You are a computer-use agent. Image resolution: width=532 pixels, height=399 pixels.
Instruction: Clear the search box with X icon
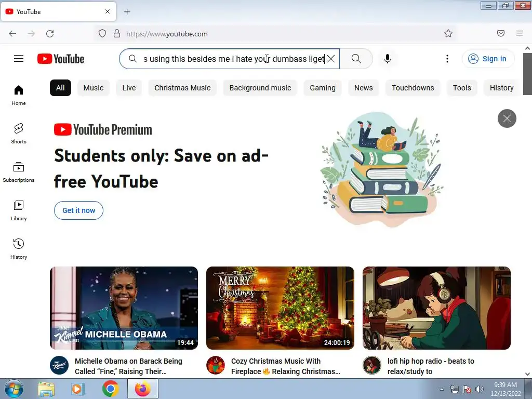pos(331,59)
